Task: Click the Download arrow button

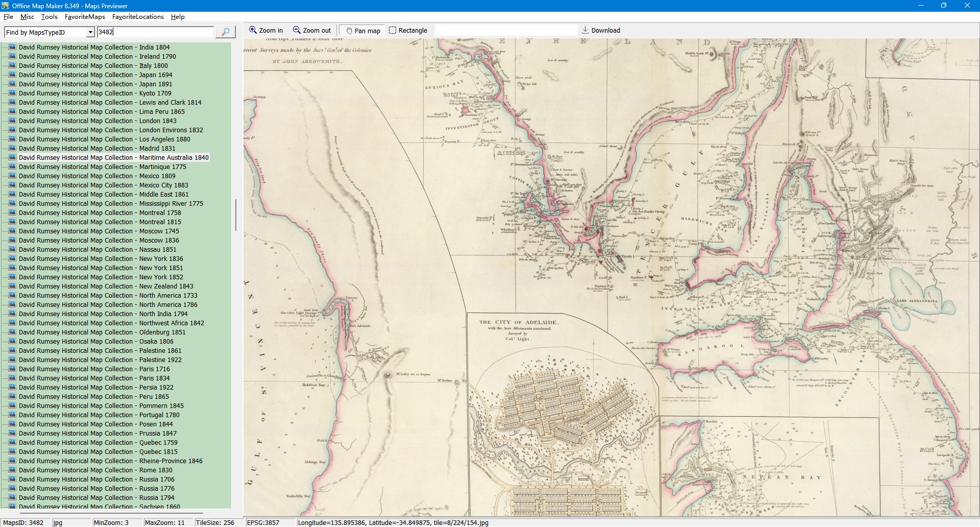Action: (x=601, y=31)
